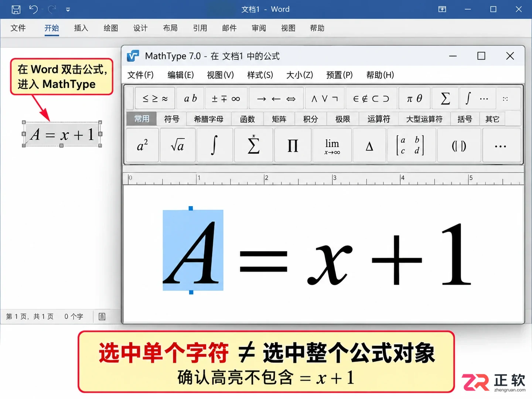Open the set theory symbols ∈ ∉ ⊂ ⊃ palette
Screen dimensions: 532x399
[371, 99]
